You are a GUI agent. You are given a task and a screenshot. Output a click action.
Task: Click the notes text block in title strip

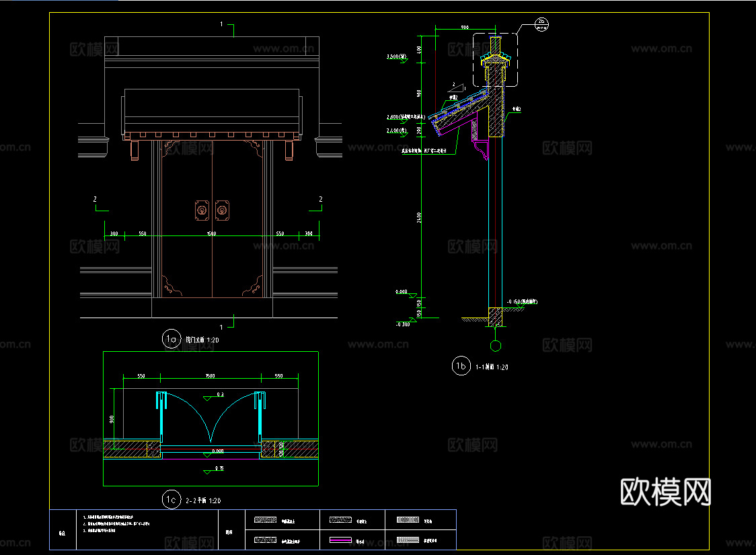pos(118,523)
